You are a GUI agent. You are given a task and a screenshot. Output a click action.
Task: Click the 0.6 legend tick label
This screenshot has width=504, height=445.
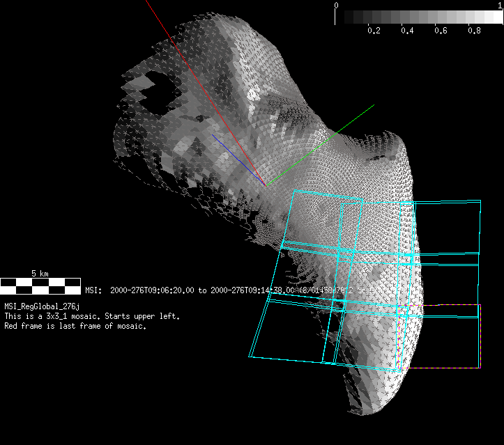click(x=441, y=31)
